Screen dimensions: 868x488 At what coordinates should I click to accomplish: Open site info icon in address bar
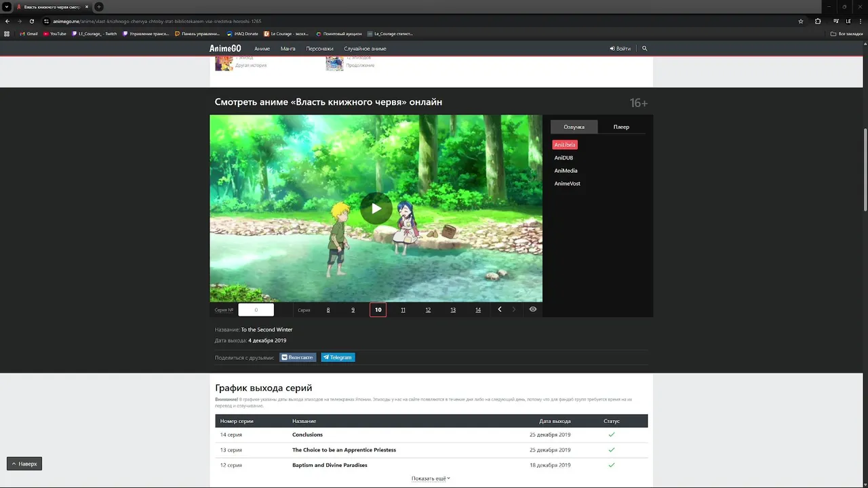tap(47, 21)
